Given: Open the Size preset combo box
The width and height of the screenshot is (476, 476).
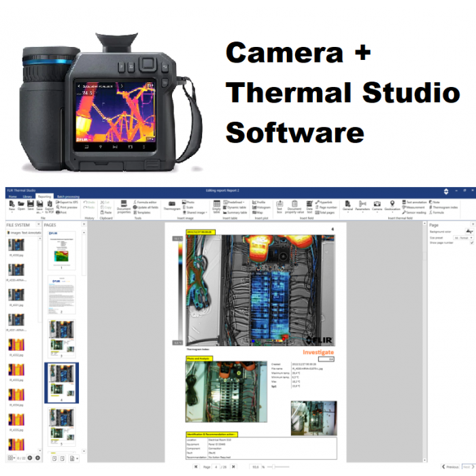Looking at the screenshot, I should coord(463,238).
